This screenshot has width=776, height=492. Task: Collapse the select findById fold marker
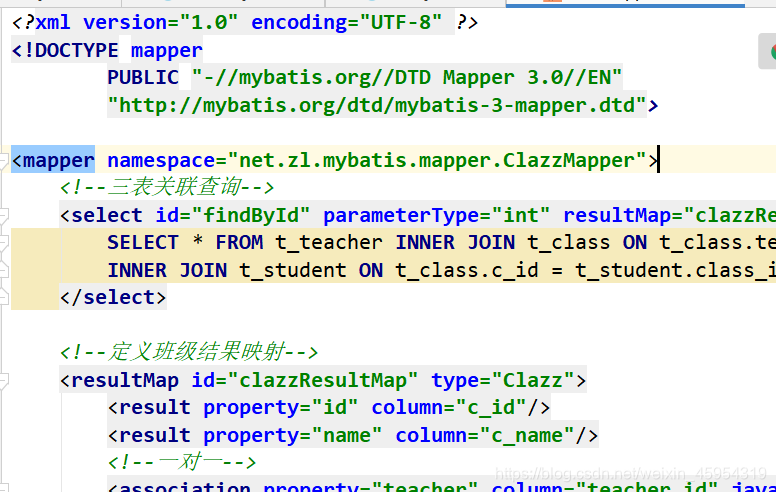pos(4,215)
